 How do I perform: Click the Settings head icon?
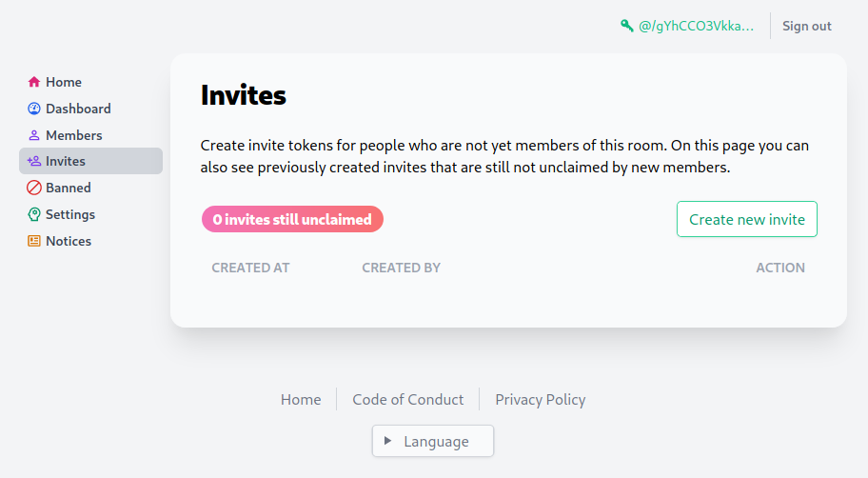tap(33, 214)
